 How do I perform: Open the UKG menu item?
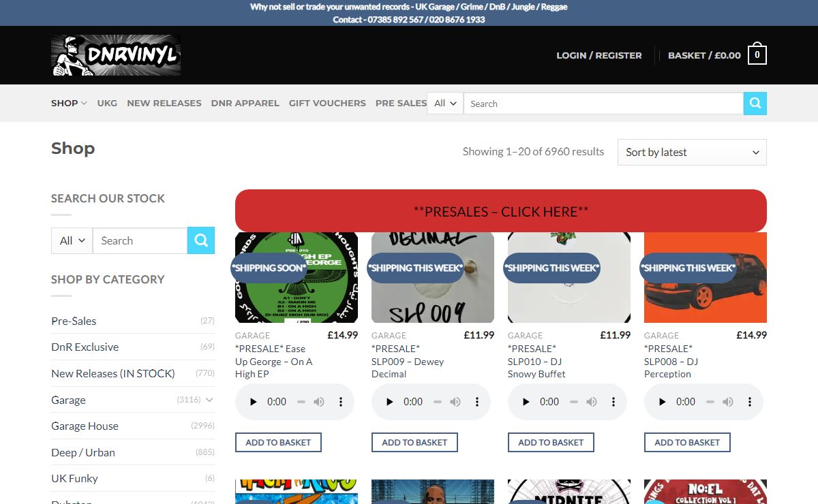[107, 104]
